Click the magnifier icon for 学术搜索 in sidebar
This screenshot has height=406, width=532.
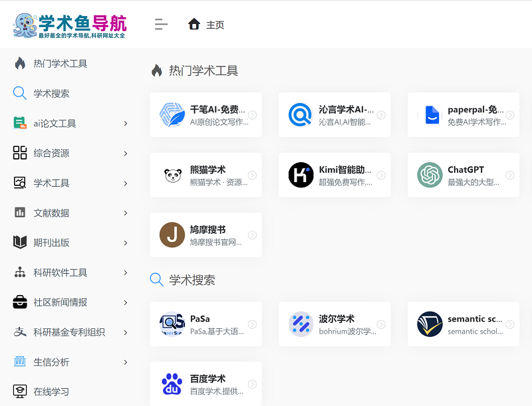tap(20, 93)
